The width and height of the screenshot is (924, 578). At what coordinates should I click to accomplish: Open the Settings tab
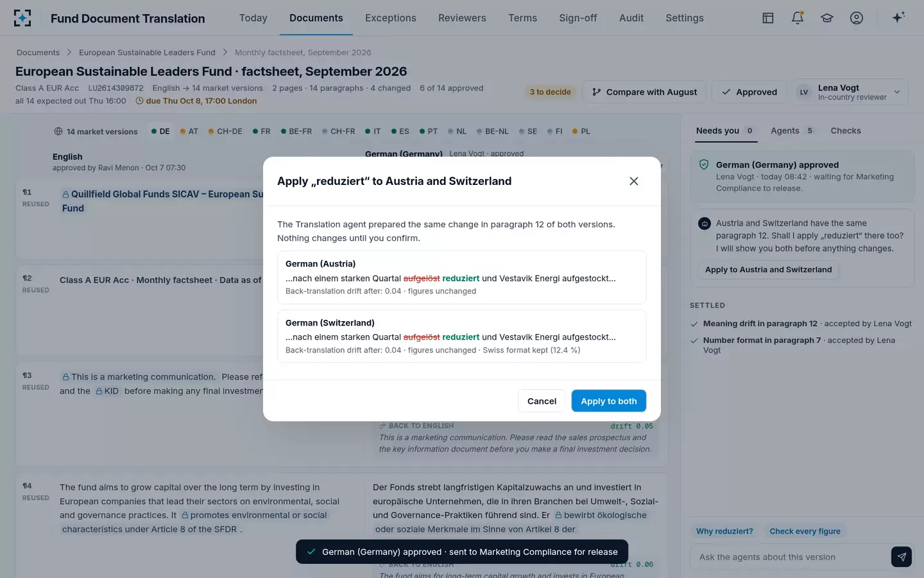point(685,18)
